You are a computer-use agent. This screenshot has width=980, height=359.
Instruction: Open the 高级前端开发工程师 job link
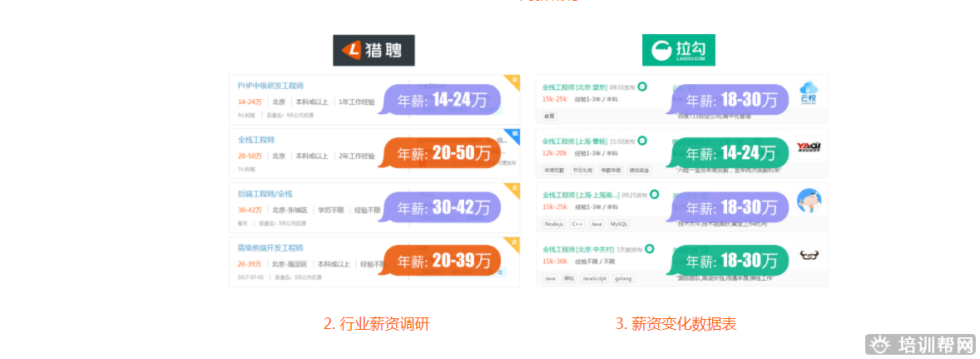(x=270, y=248)
